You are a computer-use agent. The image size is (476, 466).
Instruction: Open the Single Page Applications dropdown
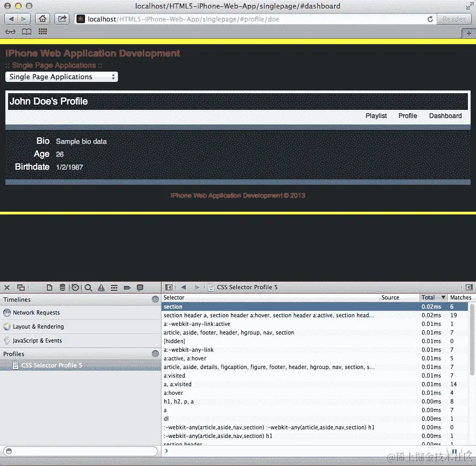[x=61, y=77]
